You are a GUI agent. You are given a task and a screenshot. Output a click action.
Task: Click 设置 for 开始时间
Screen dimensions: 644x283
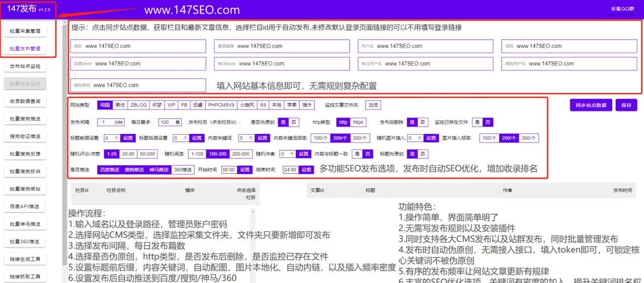click(245, 170)
